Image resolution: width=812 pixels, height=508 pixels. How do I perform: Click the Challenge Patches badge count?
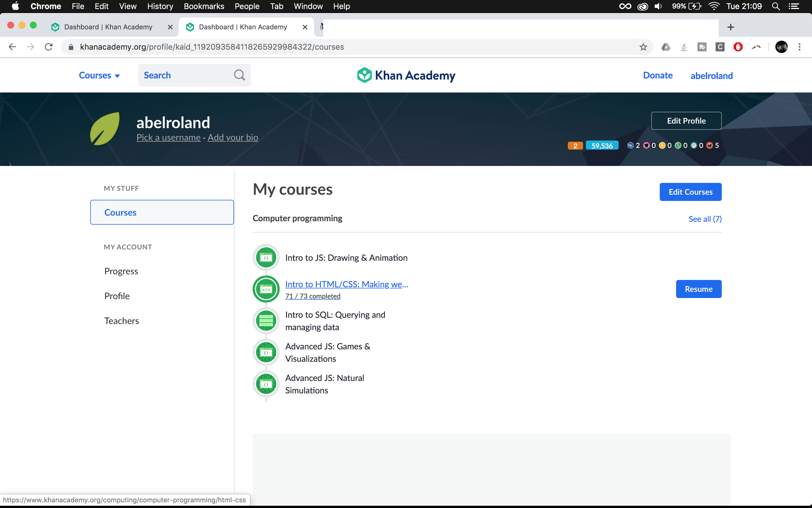634,145
